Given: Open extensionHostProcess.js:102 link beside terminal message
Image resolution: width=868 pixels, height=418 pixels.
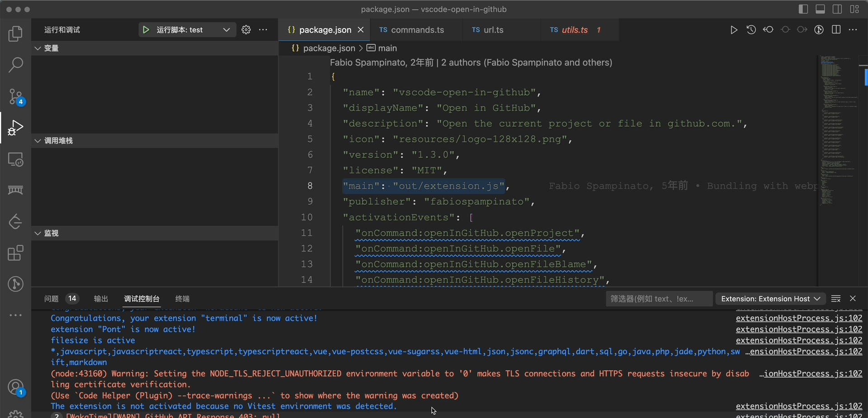Looking at the screenshot, I should pos(799,318).
